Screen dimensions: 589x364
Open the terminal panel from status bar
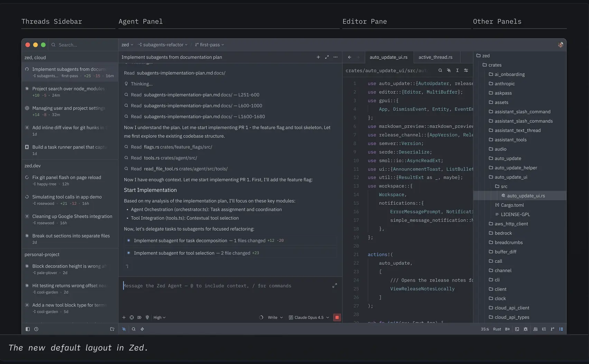517,329
